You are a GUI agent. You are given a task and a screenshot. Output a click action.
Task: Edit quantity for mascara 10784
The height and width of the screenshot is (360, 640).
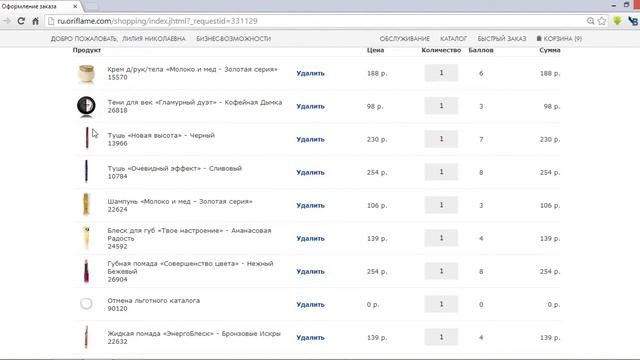pos(441,172)
